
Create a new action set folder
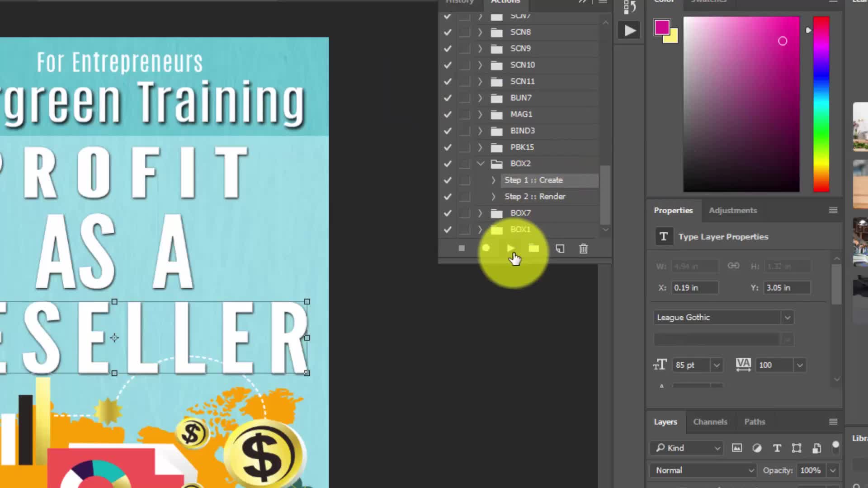coord(534,248)
